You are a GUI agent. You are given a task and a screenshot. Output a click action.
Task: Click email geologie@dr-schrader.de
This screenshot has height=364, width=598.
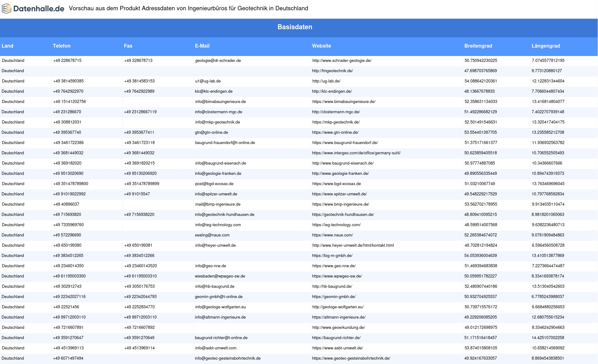pos(218,61)
